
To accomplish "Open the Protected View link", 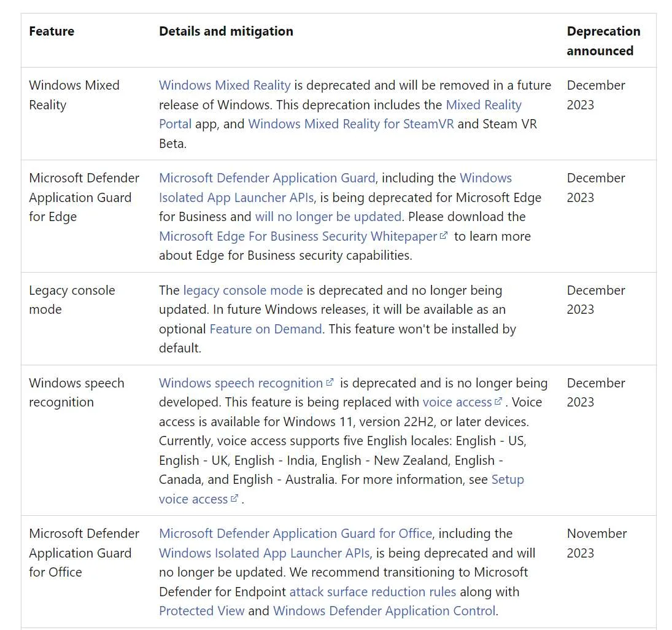I will [201, 611].
